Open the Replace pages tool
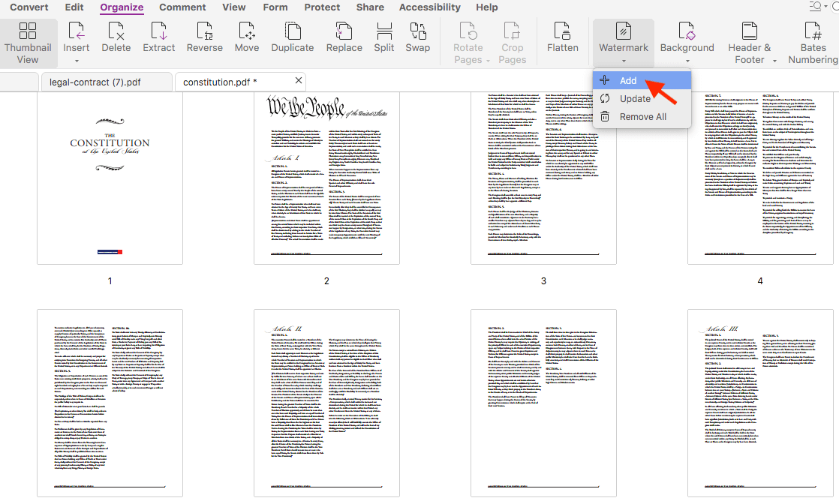Image resolution: width=839 pixels, height=504 pixels. tap(344, 37)
